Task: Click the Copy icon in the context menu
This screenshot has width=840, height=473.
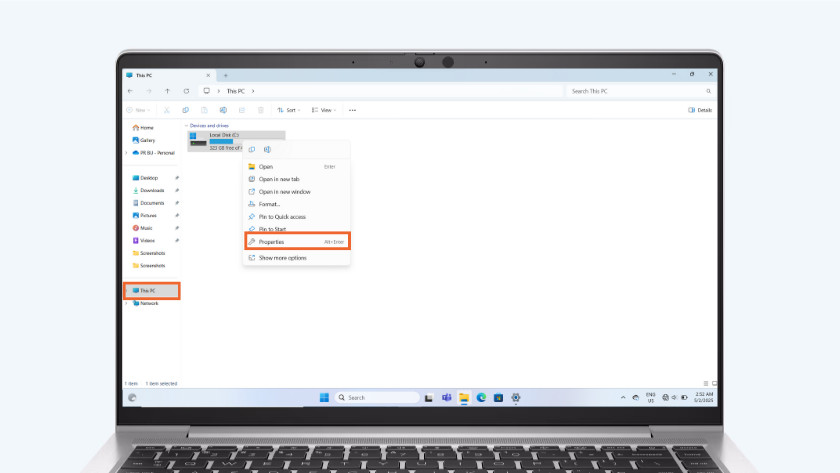Action: pyautogui.click(x=252, y=149)
